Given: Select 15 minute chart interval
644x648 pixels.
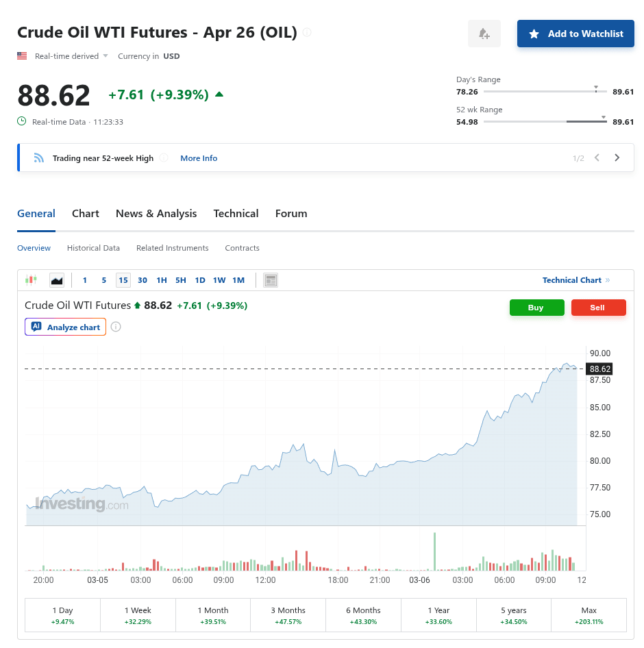Looking at the screenshot, I should click(123, 280).
